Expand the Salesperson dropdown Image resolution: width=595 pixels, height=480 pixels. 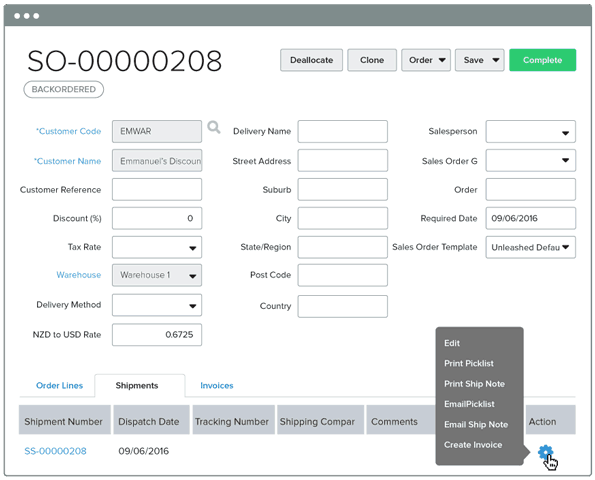click(530, 132)
